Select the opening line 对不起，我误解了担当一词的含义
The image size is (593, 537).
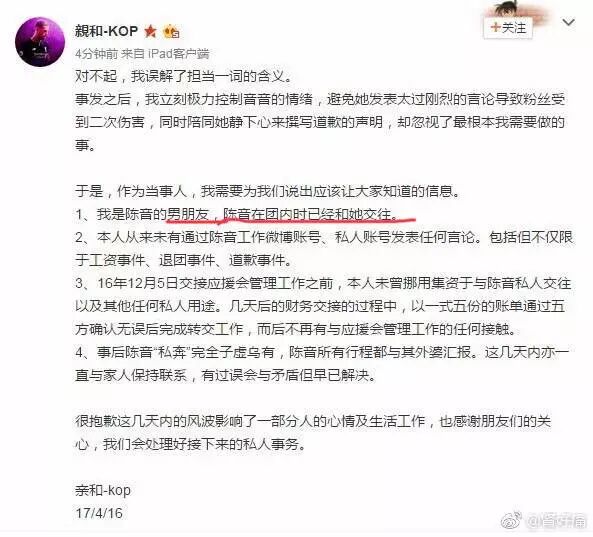183,76
